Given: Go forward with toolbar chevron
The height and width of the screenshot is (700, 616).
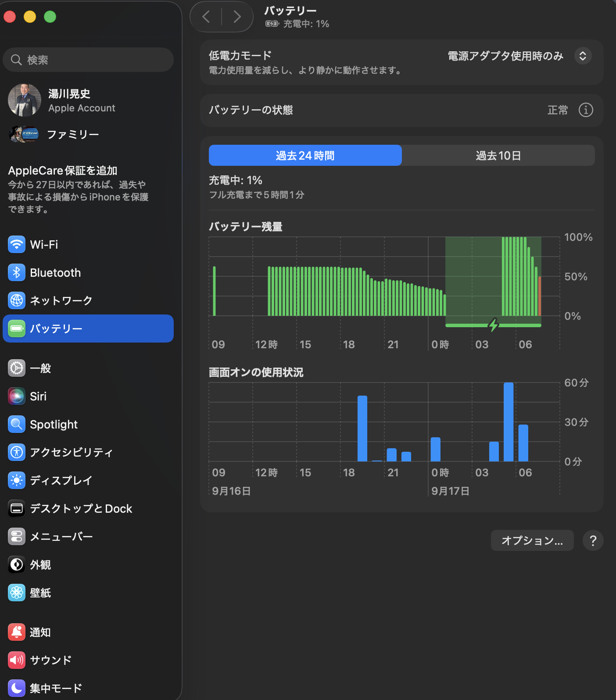Looking at the screenshot, I should pos(237,17).
